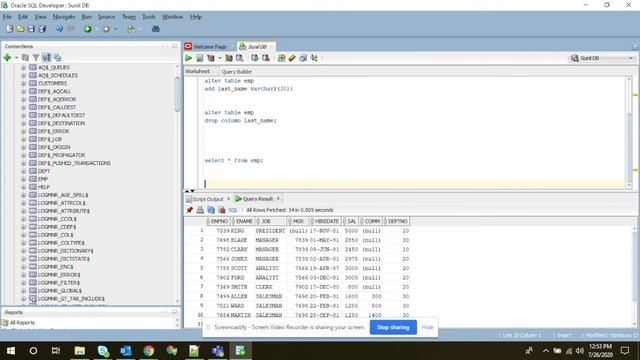Close the Script Output tab
The width and height of the screenshot is (640, 360).
pyautogui.click(x=229, y=199)
